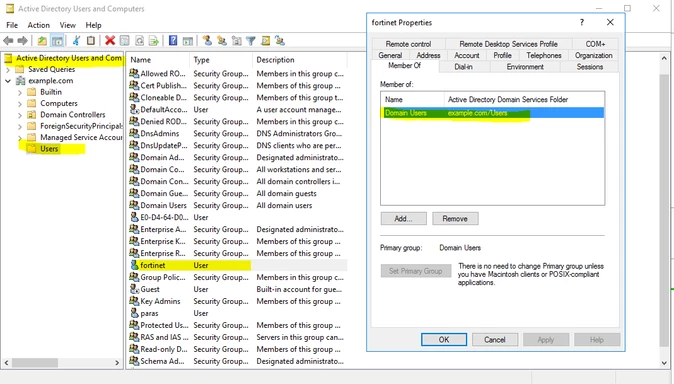Click the Guest user icon in list
Viewport: 674px width, 384px height.
coord(135,289)
